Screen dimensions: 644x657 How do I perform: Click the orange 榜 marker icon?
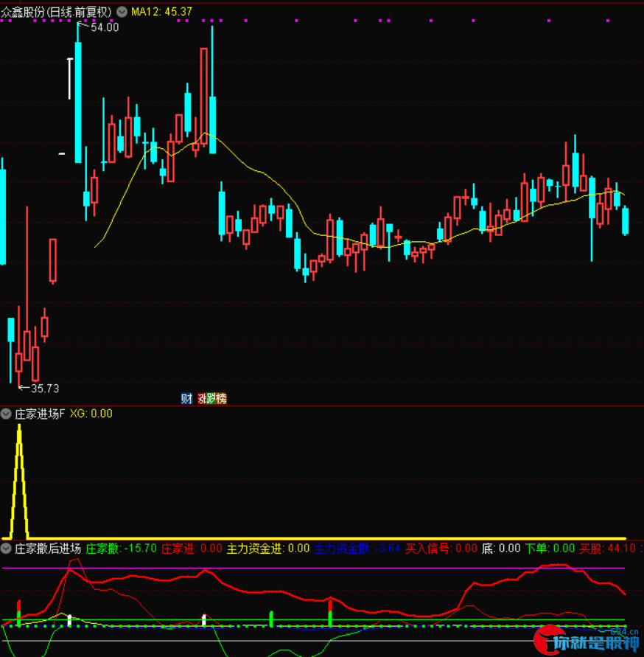(220, 398)
